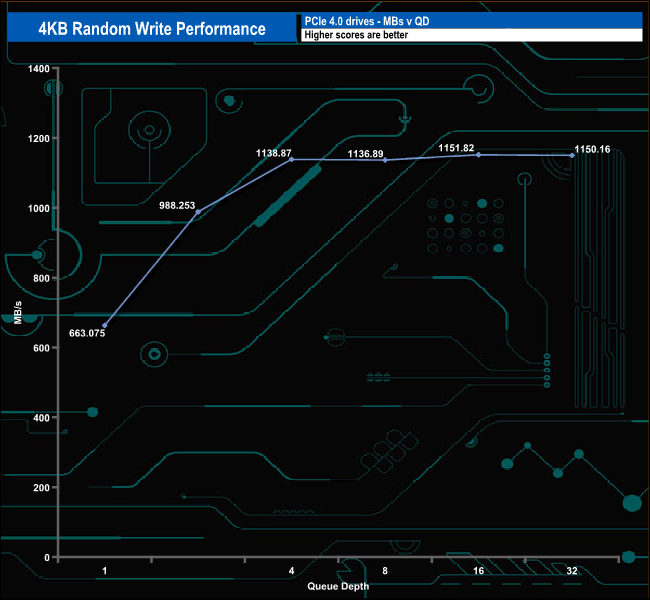Select the 1151.82 data point marker
Image resolution: width=650 pixels, height=600 pixels.
478,155
